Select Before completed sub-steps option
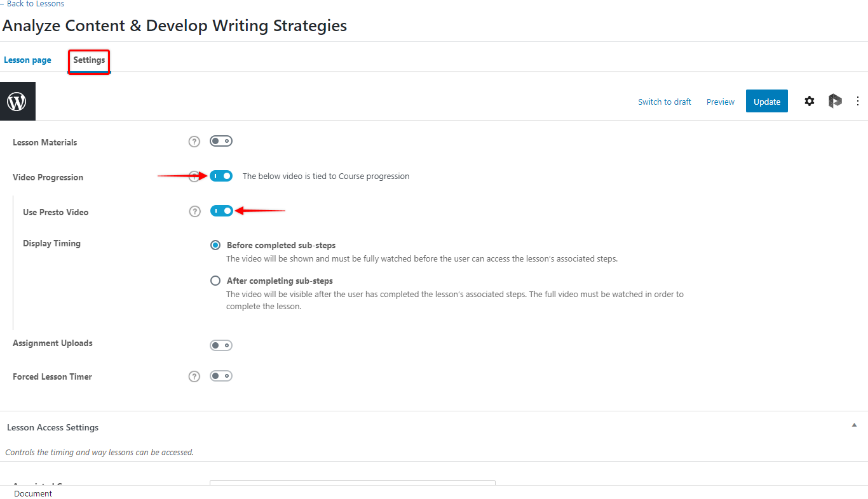Image resolution: width=868 pixels, height=499 pixels. coord(215,245)
